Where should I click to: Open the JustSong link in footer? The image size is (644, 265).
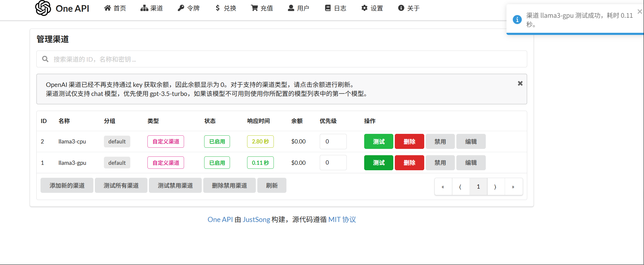click(256, 220)
